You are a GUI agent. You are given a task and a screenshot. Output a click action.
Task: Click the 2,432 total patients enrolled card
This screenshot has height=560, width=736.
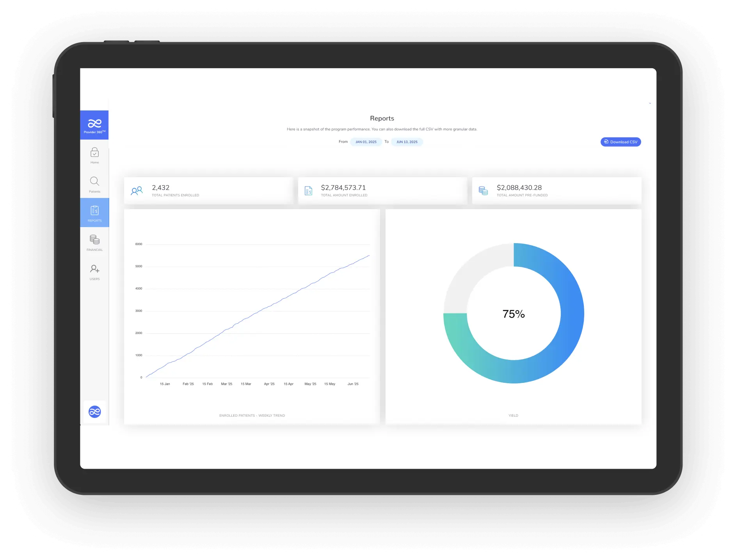coord(208,191)
